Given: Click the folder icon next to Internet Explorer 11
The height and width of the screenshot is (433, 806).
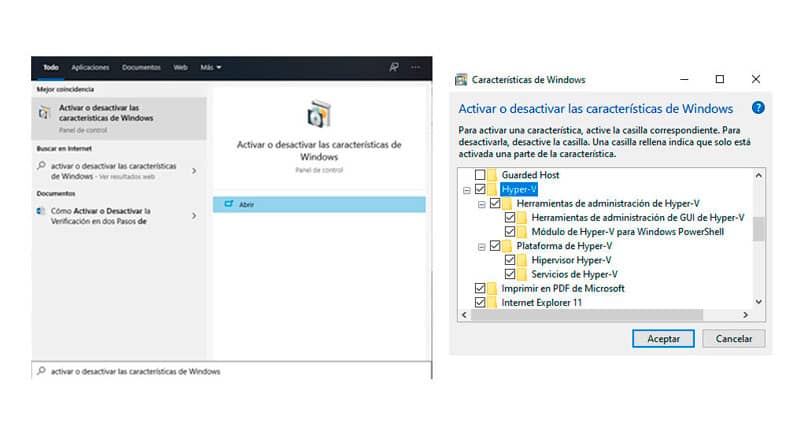Looking at the screenshot, I should pyautogui.click(x=492, y=302).
